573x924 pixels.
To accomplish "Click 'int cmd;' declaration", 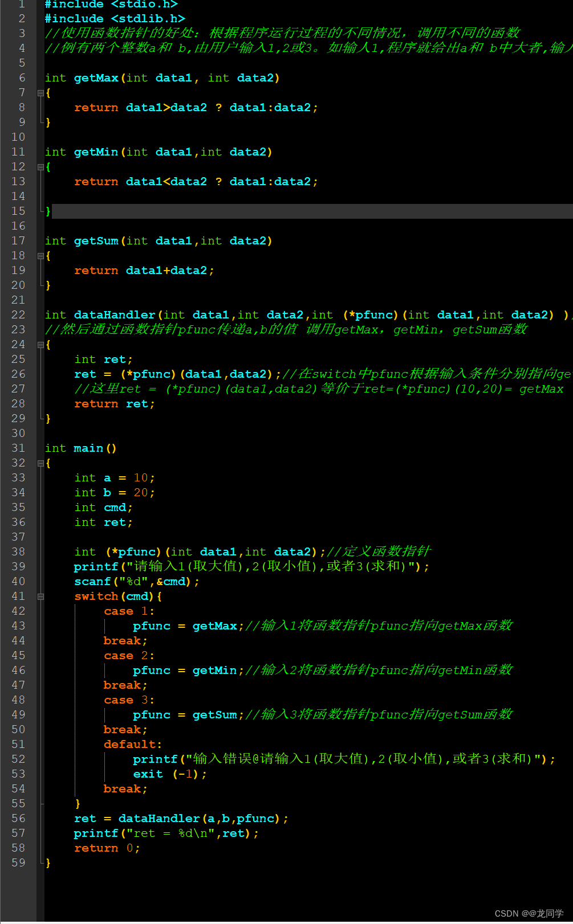I will pyautogui.click(x=103, y=508).
